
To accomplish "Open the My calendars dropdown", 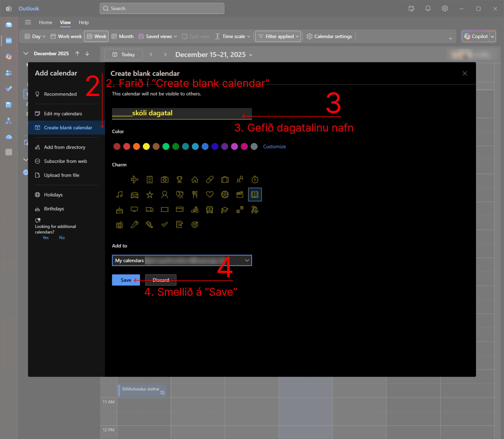I will coord(182,260).
